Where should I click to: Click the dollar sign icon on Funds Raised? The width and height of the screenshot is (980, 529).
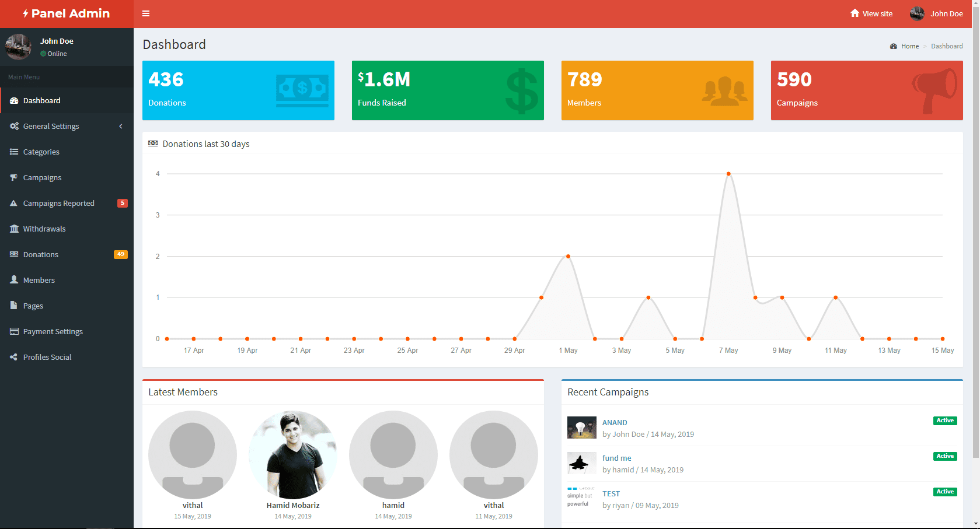coord(521,91)
